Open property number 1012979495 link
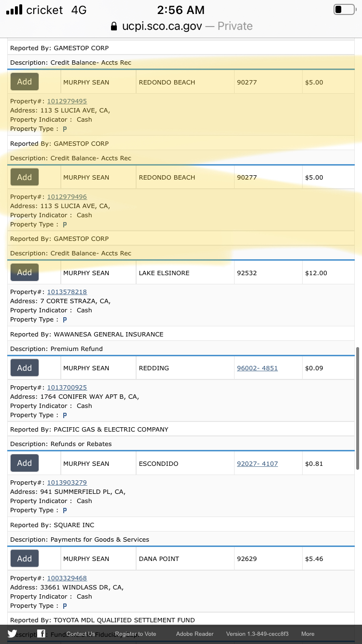The height and width of the screenshot is (644, 362). (x=67, y=101)
